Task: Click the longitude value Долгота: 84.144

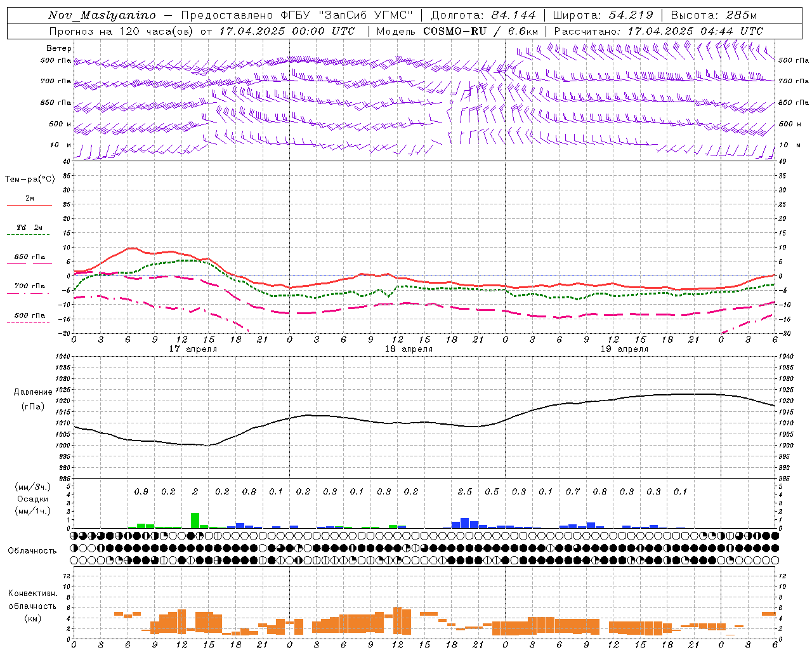Action: coord(483,16)
